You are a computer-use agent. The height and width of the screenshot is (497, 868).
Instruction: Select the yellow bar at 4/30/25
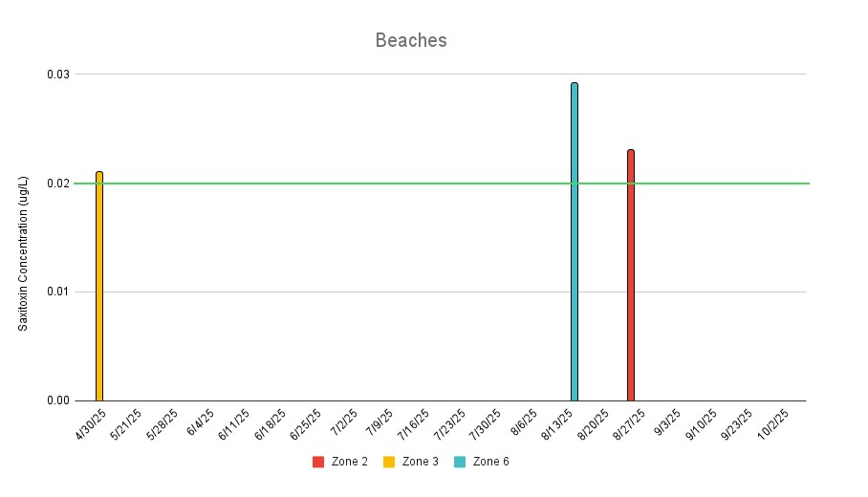tap(99, 287)
